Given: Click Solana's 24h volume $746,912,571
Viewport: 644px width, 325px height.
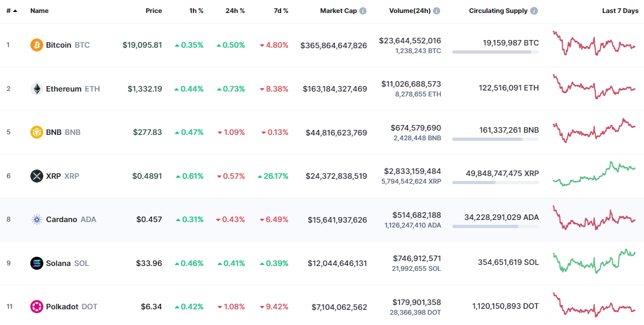Looking at the screenshot, I should coord(417,258).
